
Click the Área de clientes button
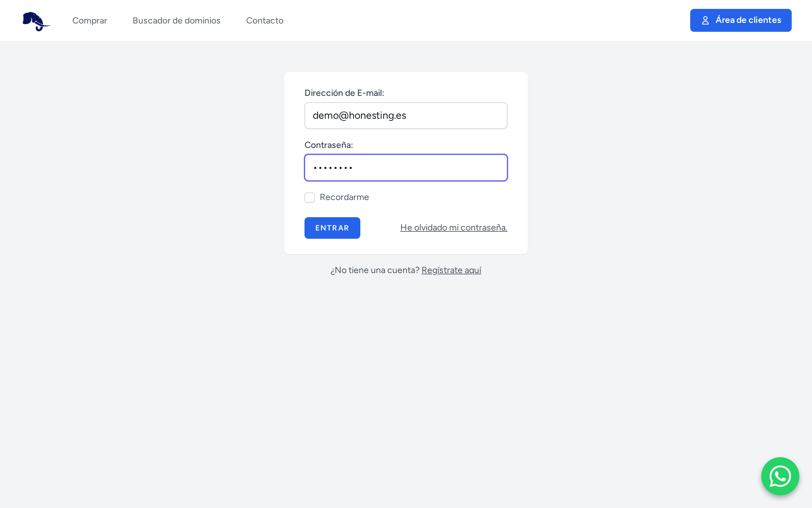741,20
